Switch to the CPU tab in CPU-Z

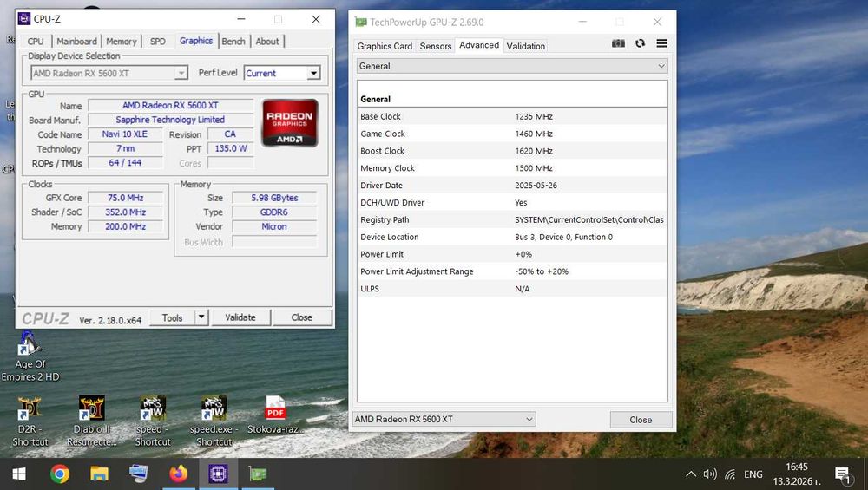pos(36,42)
